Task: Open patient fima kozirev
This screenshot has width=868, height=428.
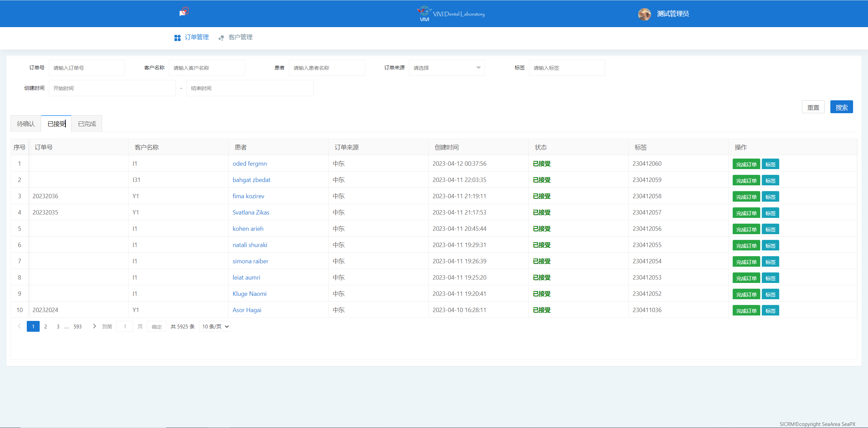Action: [x=248, y=196]
